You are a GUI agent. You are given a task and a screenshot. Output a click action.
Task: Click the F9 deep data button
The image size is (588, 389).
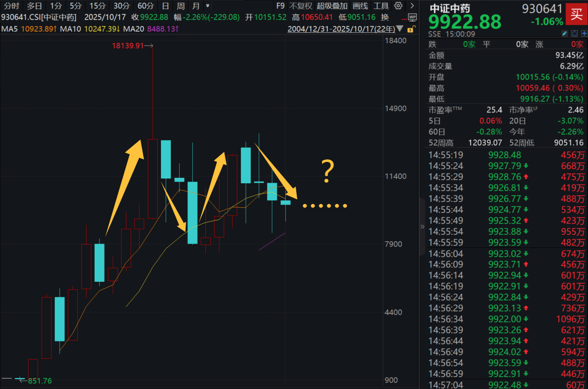pos(280,6)
